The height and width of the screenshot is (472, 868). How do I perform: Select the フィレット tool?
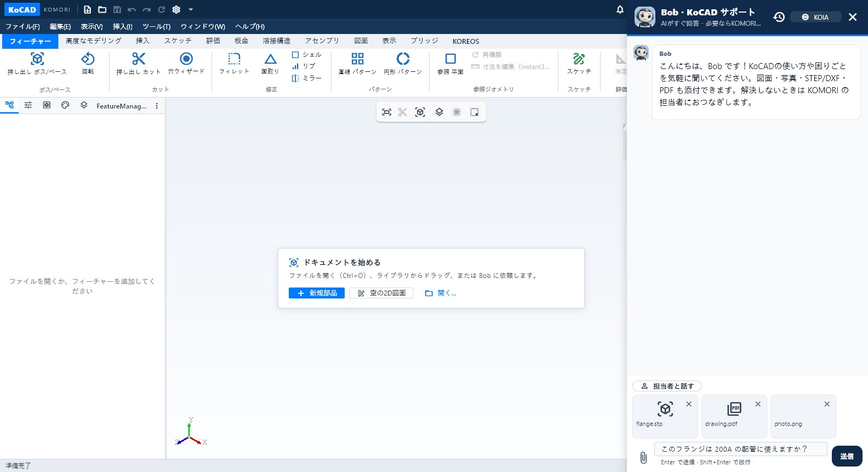click(234, 64)
